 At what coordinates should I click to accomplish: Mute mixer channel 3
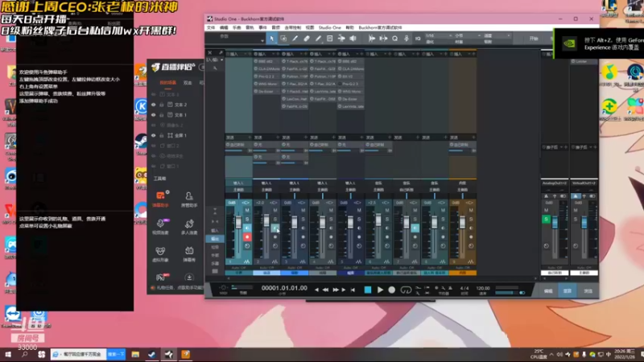303,210
